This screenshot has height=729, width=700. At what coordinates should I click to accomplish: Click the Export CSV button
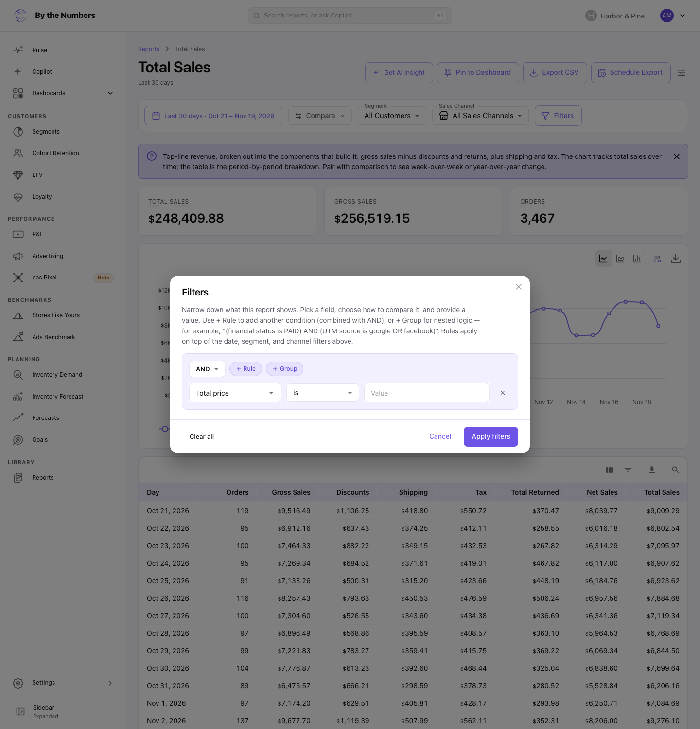555,73
